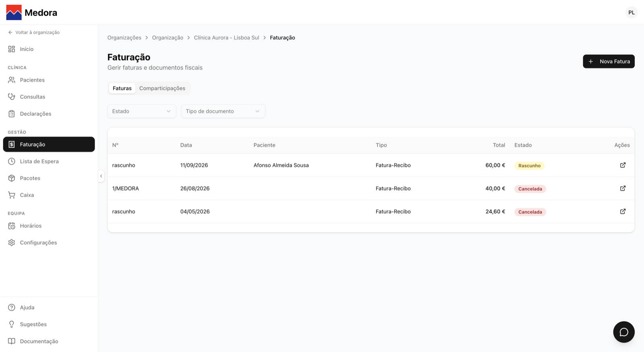Viewport: 644px width, 352px height.
Task: Click the Paciente column header
Action: click(x=264, y=145)
